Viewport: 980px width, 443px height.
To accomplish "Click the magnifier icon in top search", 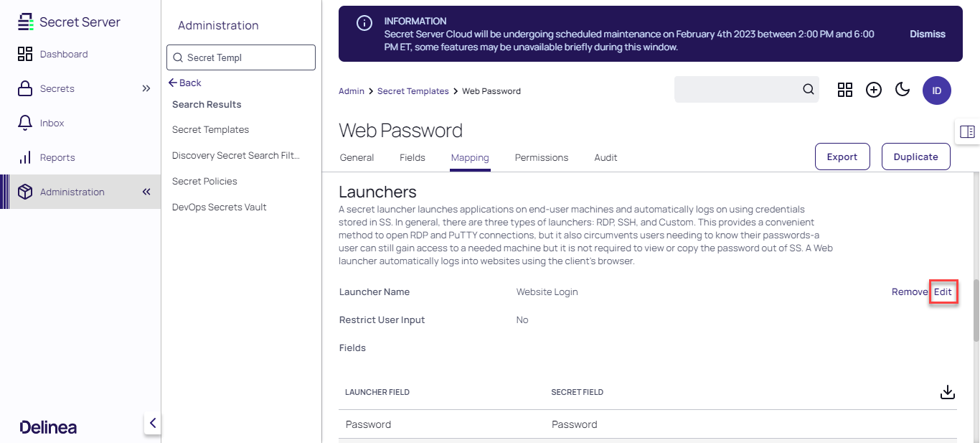I will tap(808, 90).
